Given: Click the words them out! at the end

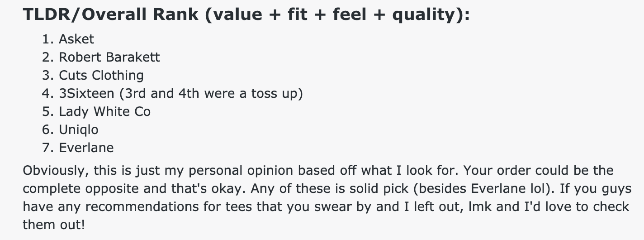Looking at the screenshot, I should pyautogui.click(x=53, y=225).
